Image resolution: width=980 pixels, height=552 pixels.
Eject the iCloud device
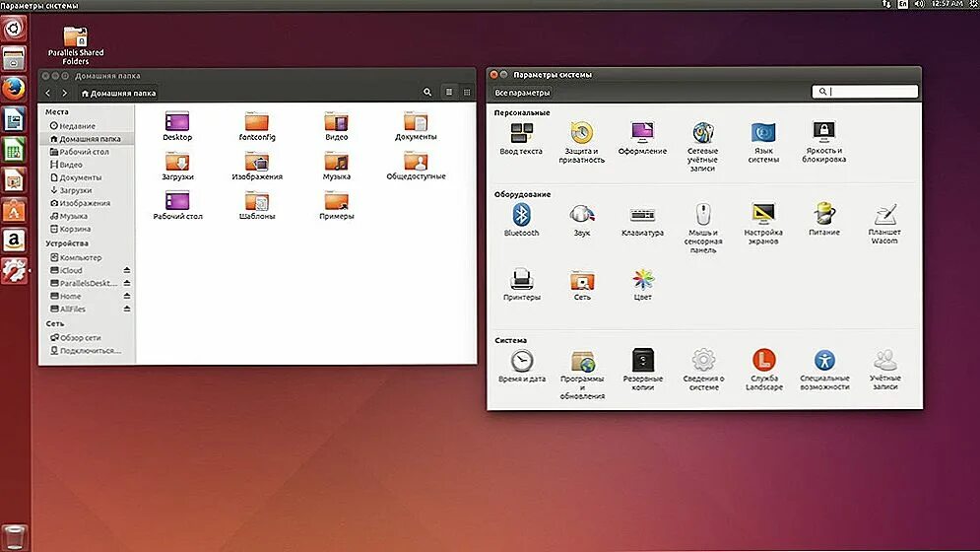click(127, 270)
